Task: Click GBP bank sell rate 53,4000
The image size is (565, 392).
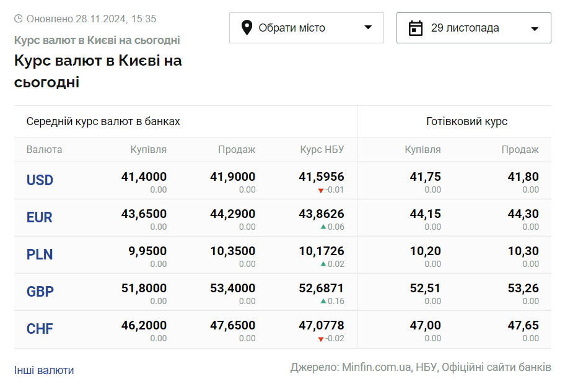Action: 233,288
